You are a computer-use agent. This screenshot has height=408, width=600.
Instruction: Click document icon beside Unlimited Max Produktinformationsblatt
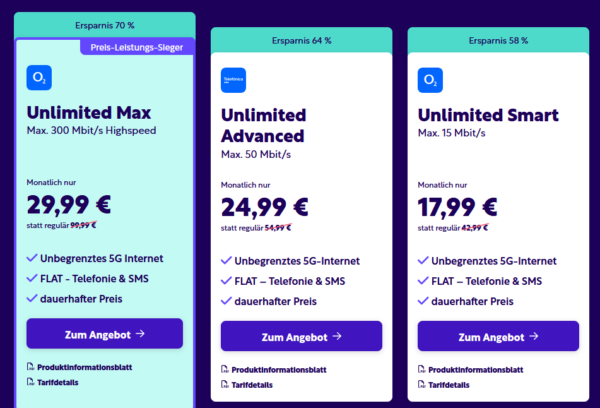(x=31, y=367)
